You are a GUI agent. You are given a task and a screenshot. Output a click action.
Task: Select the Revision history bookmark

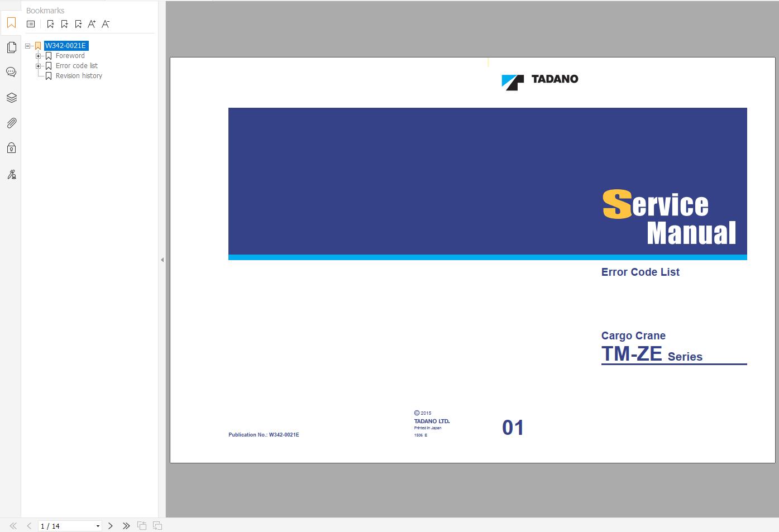(79, 76)
